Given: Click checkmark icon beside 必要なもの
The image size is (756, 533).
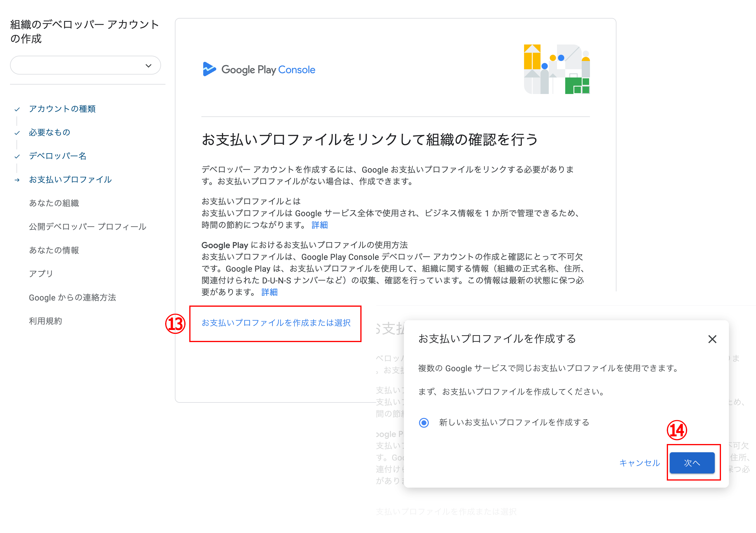Looking at the screenshot, I should click(x=17, y=133).
